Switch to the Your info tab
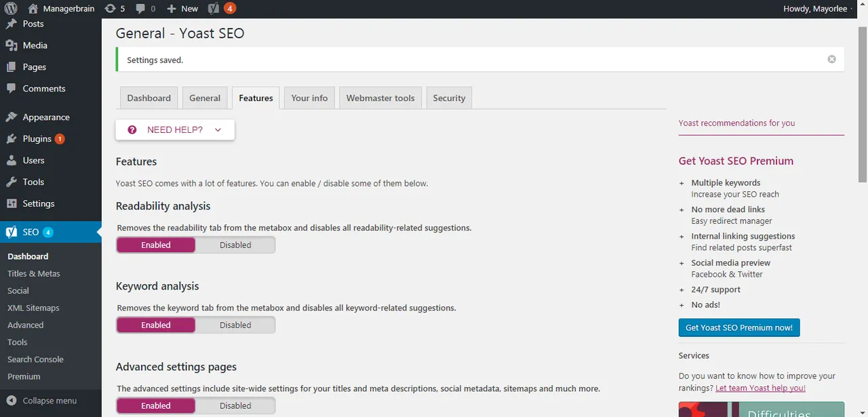 tap(309, 98)
